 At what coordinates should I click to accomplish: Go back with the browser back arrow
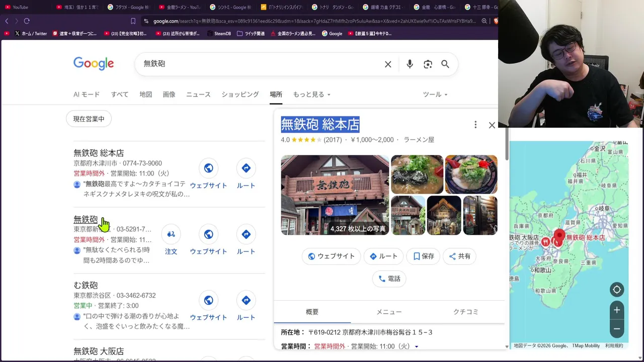(x=7, y=21)
